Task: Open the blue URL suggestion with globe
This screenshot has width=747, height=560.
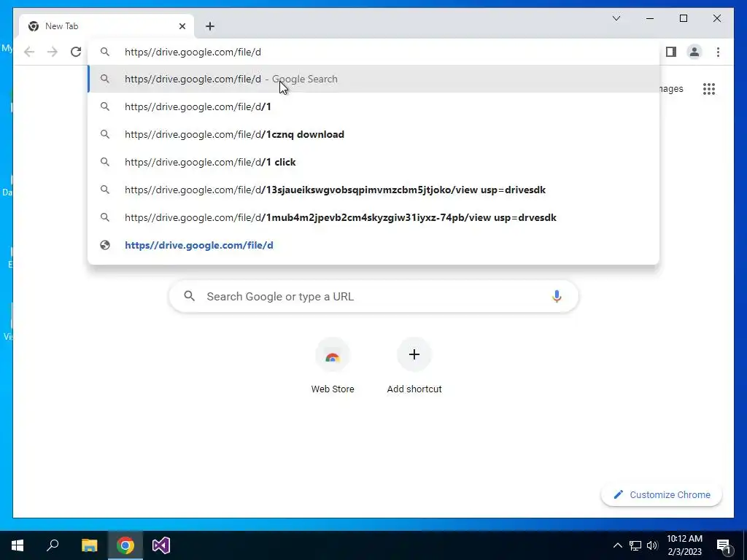Action: pyautogui.click(x=373, y=245)
